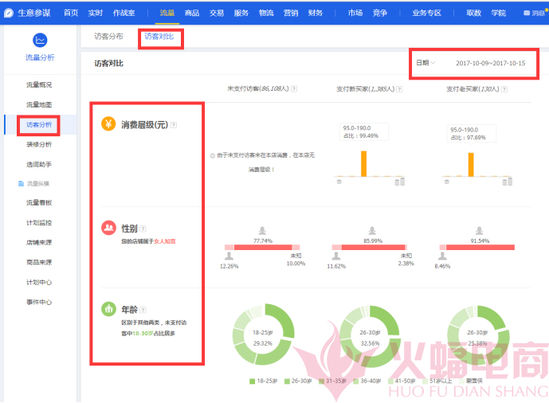Click the 2017-10-09~2017-10-15 date range field

click(491, 63)
